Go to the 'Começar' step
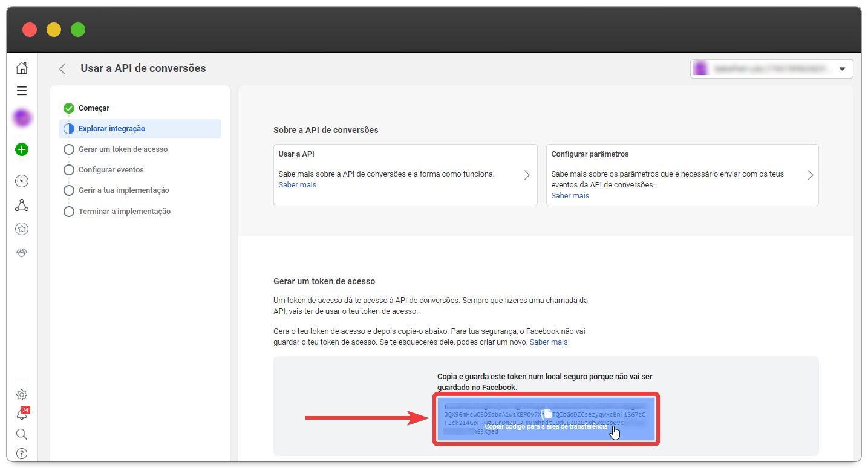Image resolution: width=868 pixels, height=468 pixels. point(94,108)
